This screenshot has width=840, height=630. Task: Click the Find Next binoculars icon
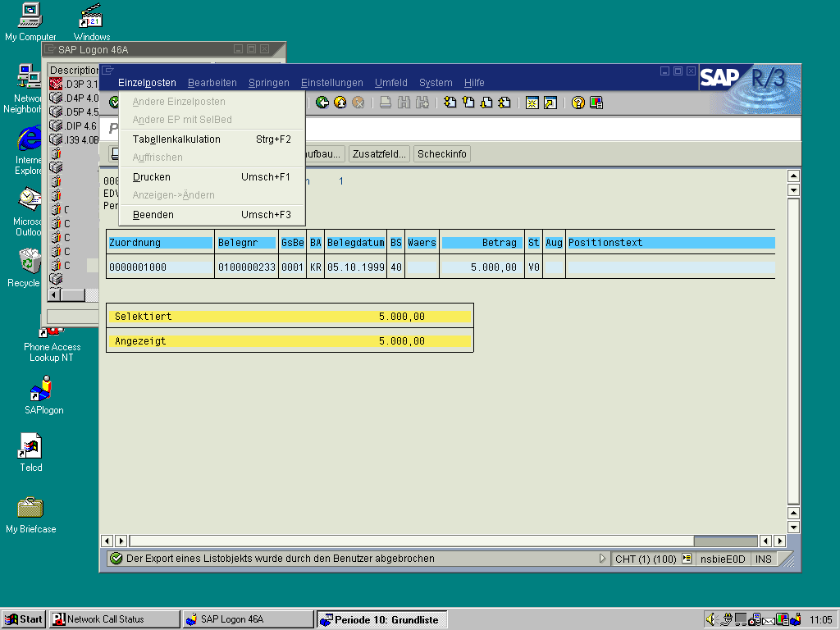click(422, 103)
